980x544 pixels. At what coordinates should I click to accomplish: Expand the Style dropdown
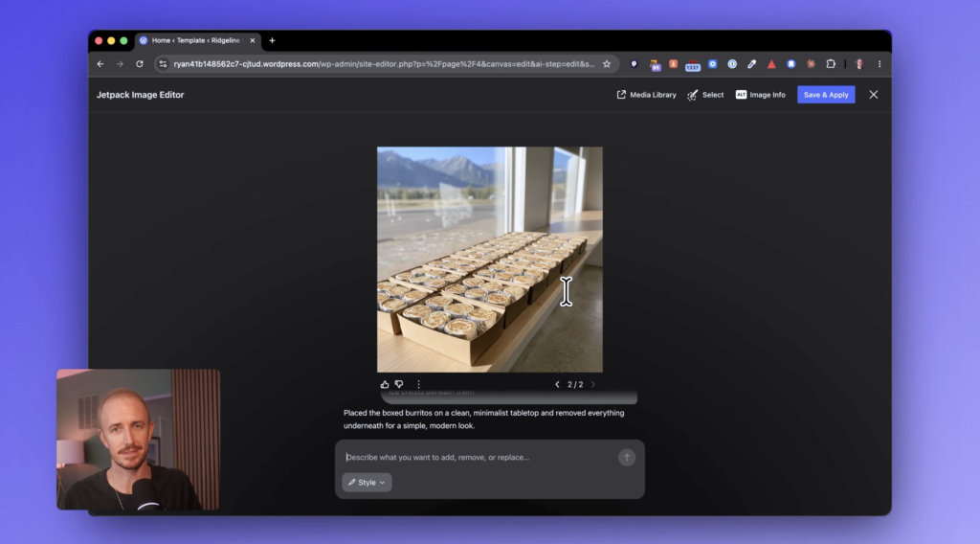tap(367, 482)
